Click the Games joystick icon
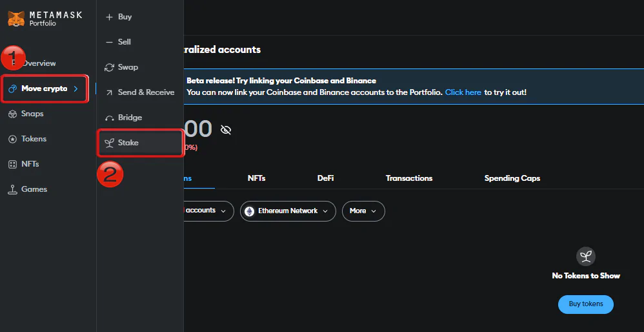The image size is (644, 332). click(13, 189)
